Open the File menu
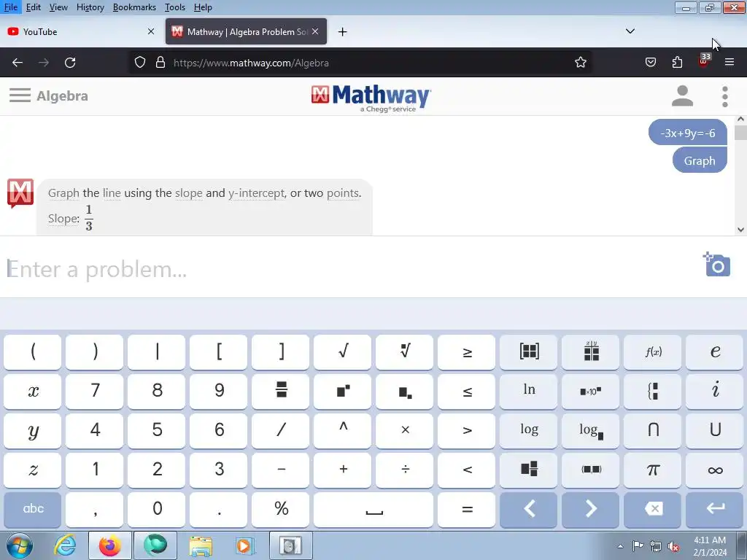The width and height of the screenshot is (747, 560). [10, 7]
